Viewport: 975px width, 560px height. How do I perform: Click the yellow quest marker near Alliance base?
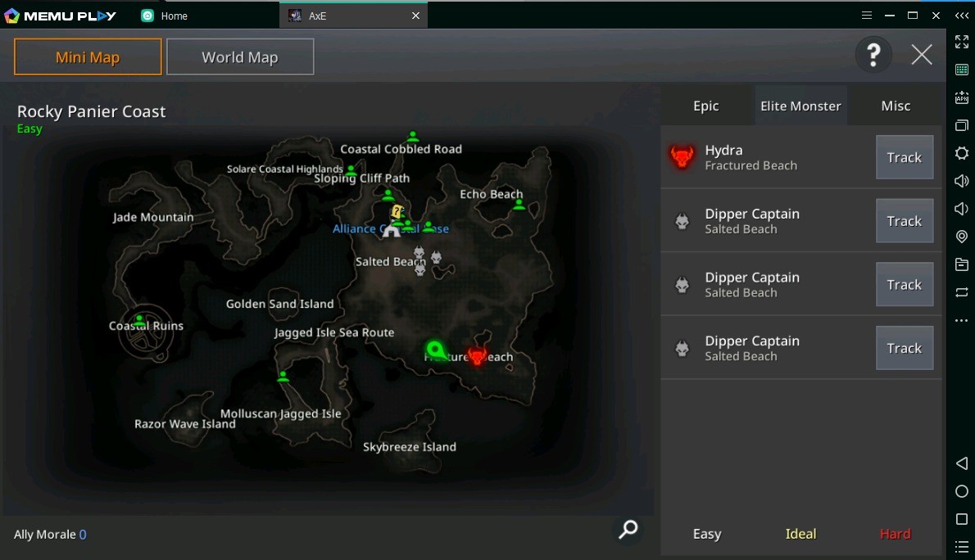397,211
